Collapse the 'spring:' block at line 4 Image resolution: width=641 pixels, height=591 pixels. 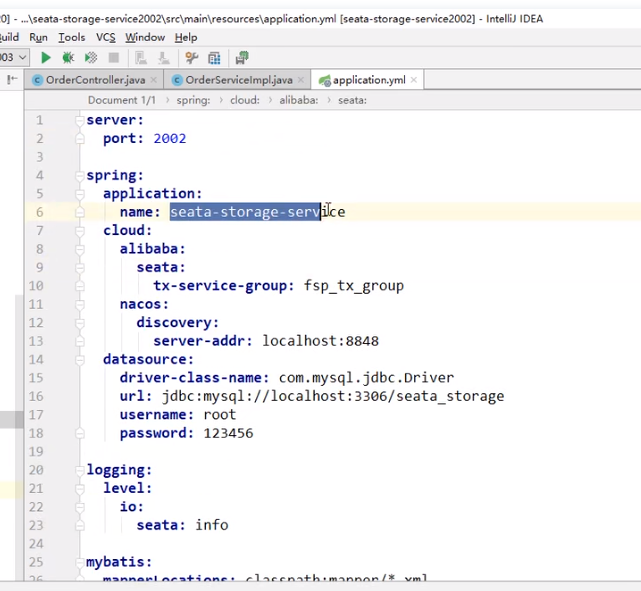coord(80,176)
